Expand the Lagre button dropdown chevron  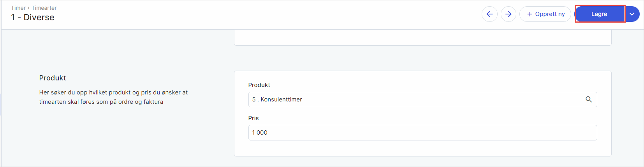632,14
